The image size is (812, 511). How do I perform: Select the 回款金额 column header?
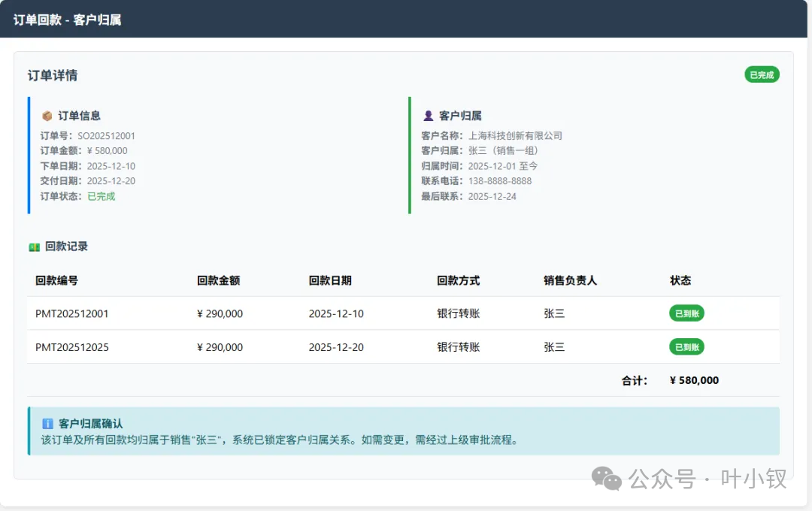(219, 280)
